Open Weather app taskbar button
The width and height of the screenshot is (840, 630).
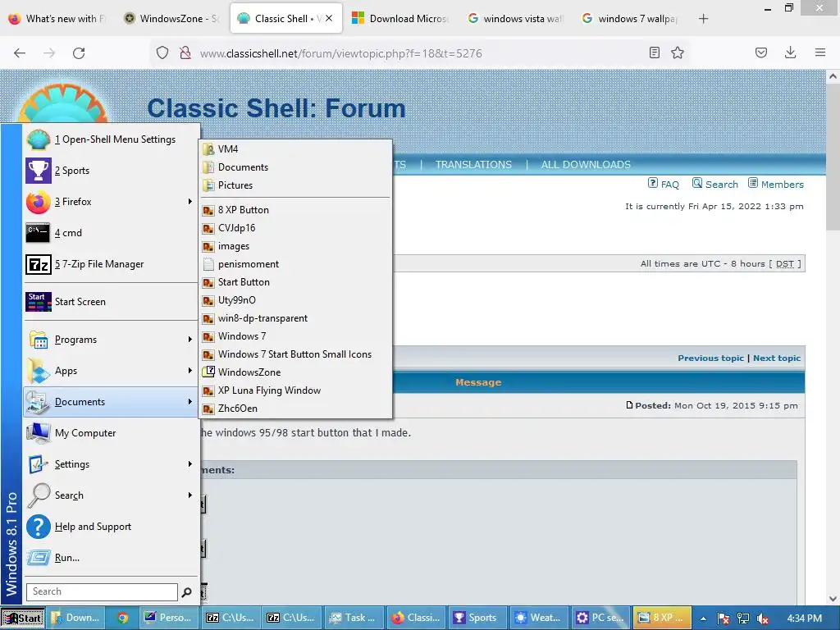[539, 619]
